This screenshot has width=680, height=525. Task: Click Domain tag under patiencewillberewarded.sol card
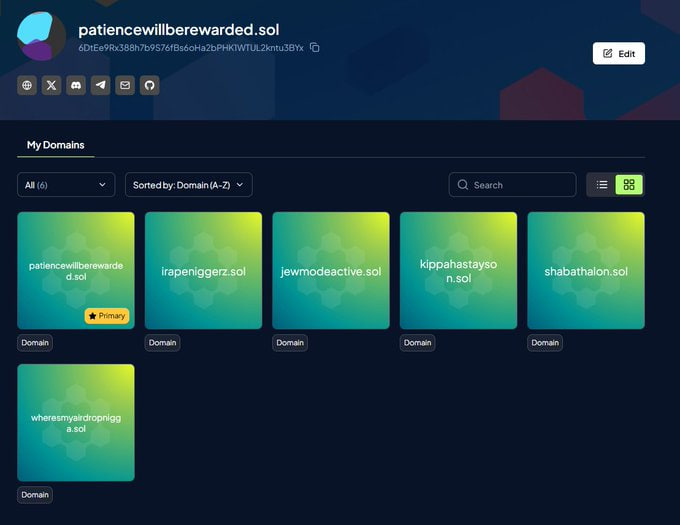pos(35,343)
